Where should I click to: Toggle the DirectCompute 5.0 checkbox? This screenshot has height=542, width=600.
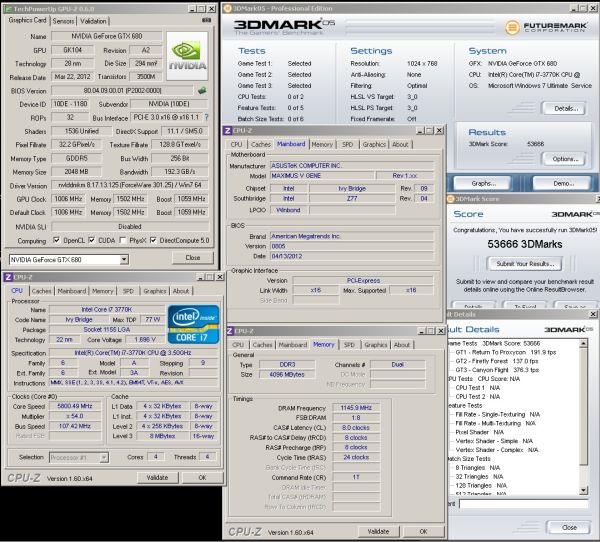[x=153, y=240]
